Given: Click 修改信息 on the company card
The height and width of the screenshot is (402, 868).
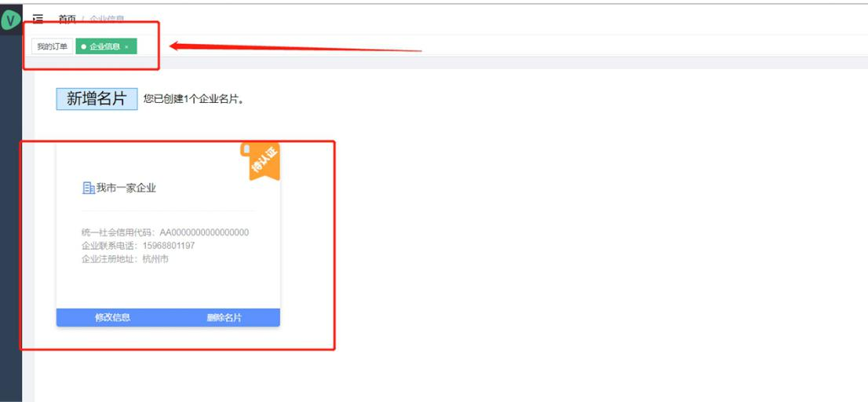Looking at the screenshot, I should point(112,317).
